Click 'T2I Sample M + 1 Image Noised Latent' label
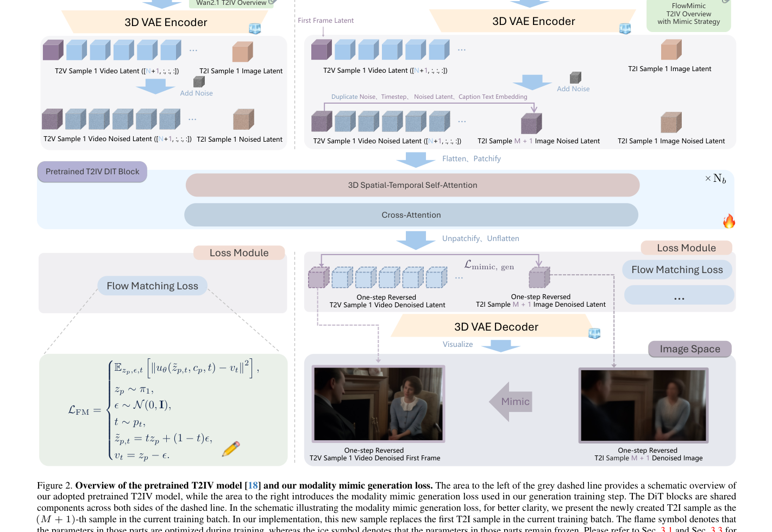The height and width of the screenshot is (532, 772). [x=539, y=141]
